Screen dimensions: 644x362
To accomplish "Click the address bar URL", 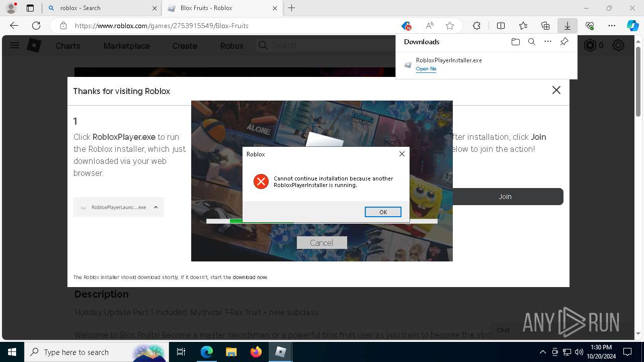I will click(162, 26).
